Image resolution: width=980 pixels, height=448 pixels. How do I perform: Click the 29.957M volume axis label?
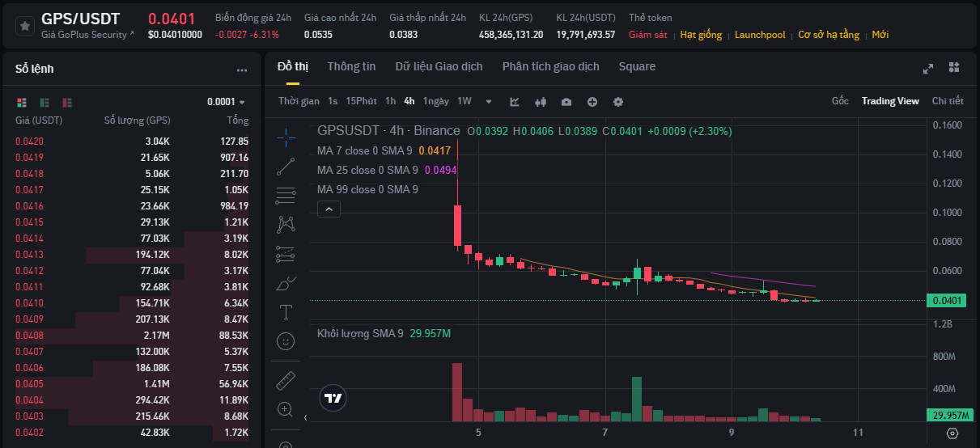pos(950,416)
